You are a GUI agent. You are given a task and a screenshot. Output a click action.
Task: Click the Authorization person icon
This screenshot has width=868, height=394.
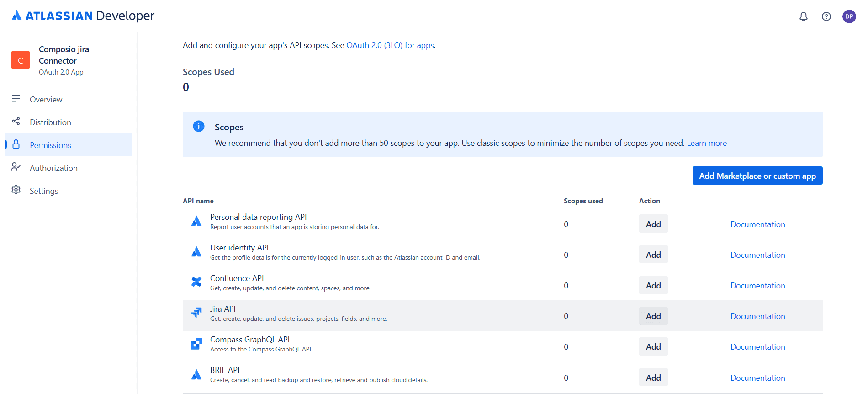pyautogui.click(x=16, y=167)
